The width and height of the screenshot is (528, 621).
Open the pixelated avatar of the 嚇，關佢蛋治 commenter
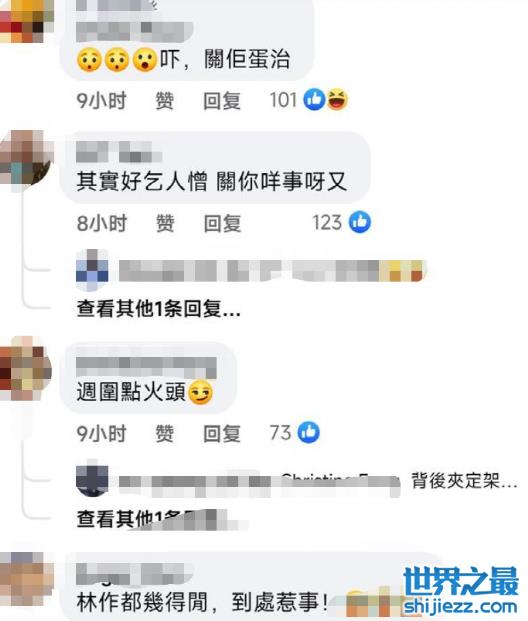(27, 21)
